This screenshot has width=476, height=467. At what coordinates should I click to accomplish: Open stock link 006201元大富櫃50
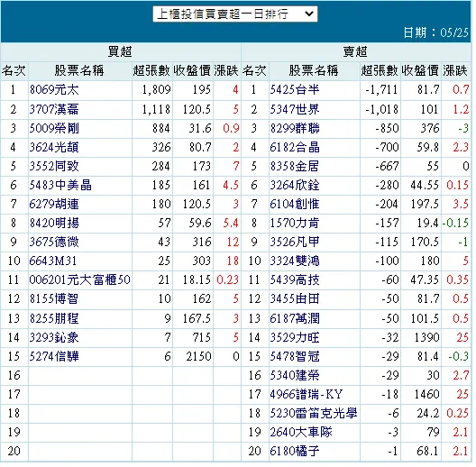[x=80, y=279]
